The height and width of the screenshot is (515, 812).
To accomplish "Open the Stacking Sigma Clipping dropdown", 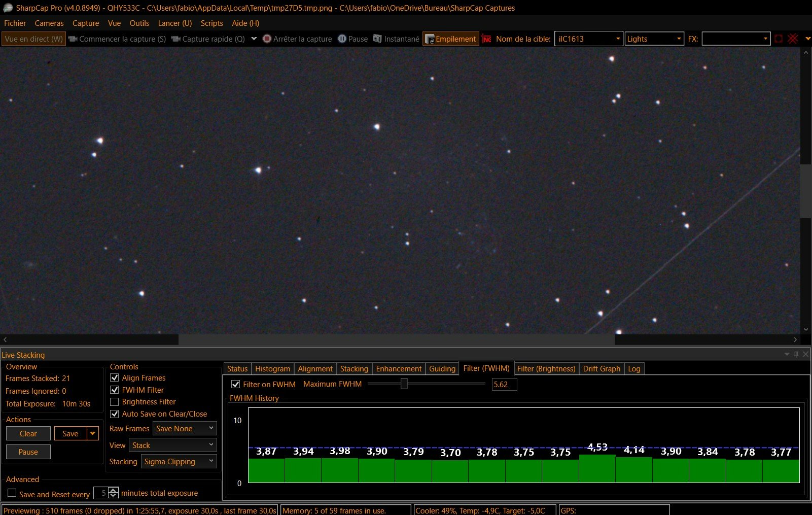I will tap(179, 462).
